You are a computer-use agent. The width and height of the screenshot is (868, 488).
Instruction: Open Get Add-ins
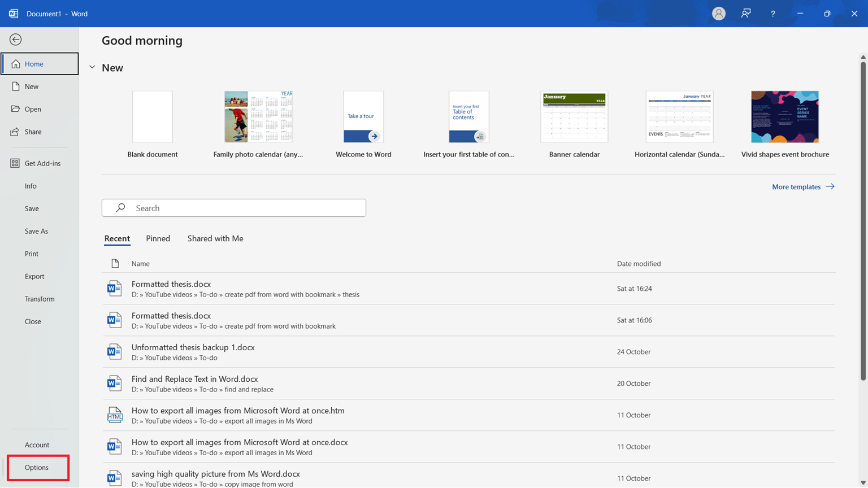[x=40, y=163]
